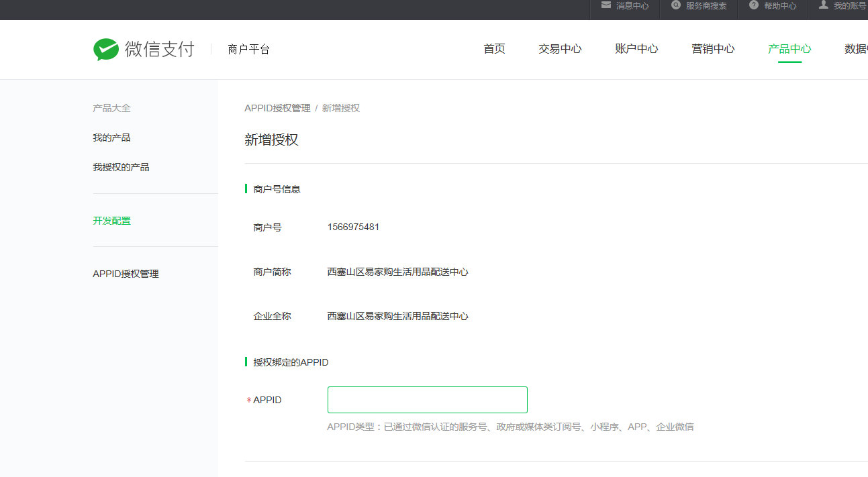Click the help center question mark icon
The image size is (868, 477).
click(x=754, y=5)
